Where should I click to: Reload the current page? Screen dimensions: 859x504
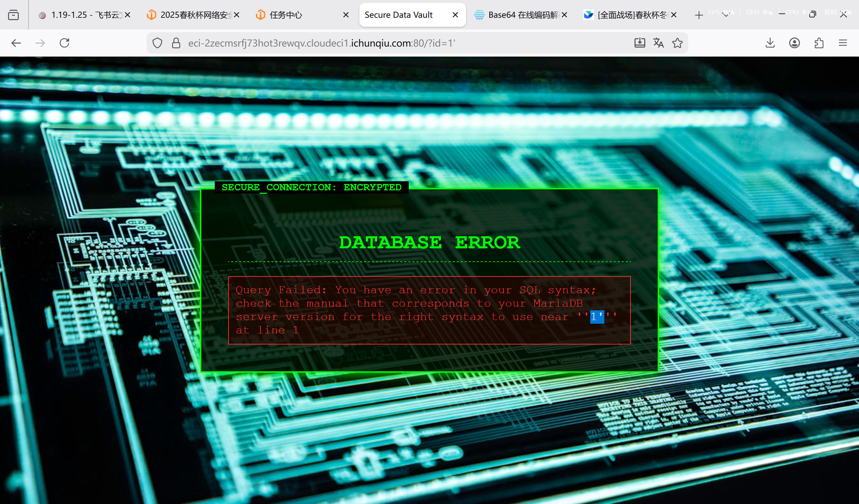click(64, 43)
